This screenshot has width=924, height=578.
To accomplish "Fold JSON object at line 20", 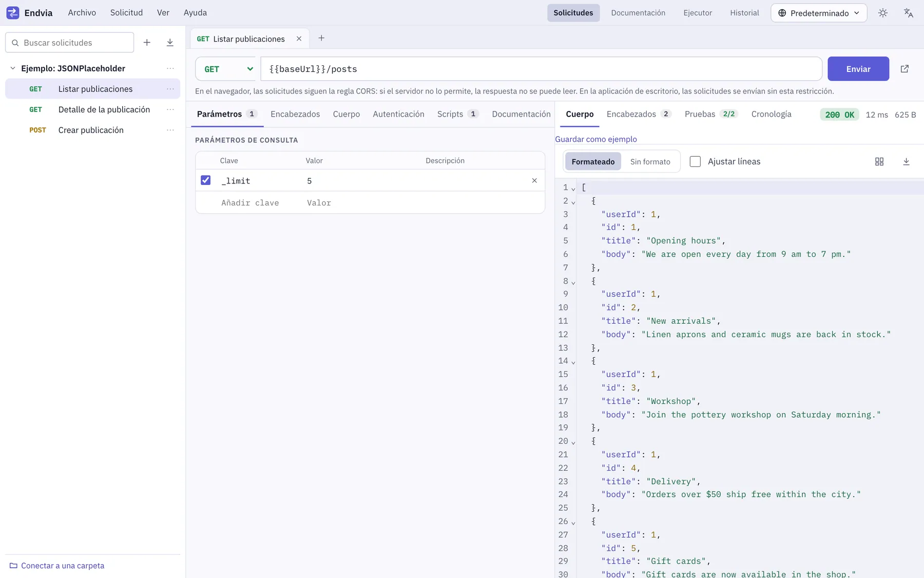I will 573,442.
